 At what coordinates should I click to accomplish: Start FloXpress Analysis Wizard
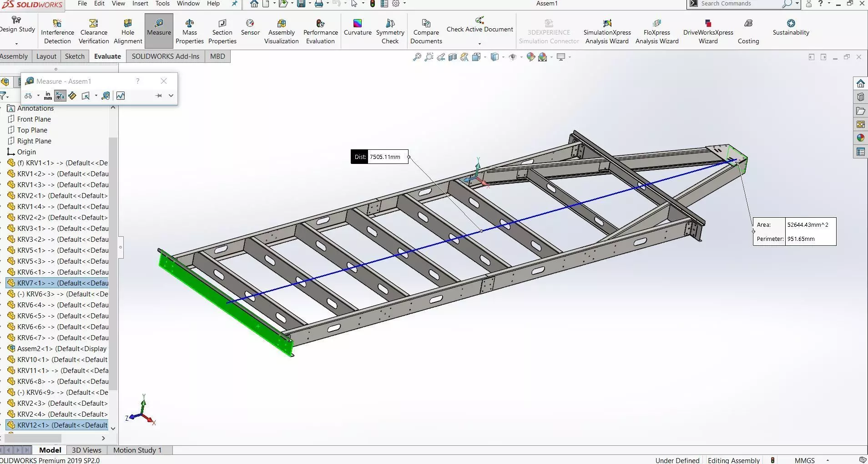(657, 31)
